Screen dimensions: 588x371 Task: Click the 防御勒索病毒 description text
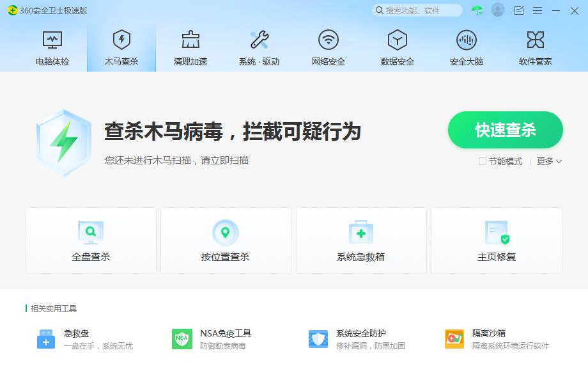click(x=223, y=346)
